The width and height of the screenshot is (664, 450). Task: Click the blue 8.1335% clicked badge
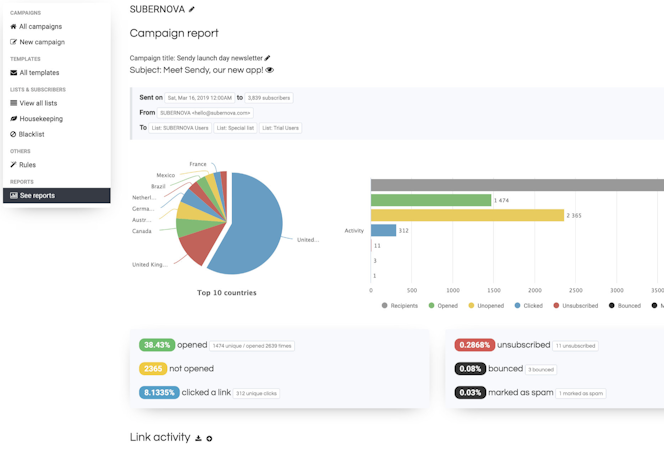159,392
